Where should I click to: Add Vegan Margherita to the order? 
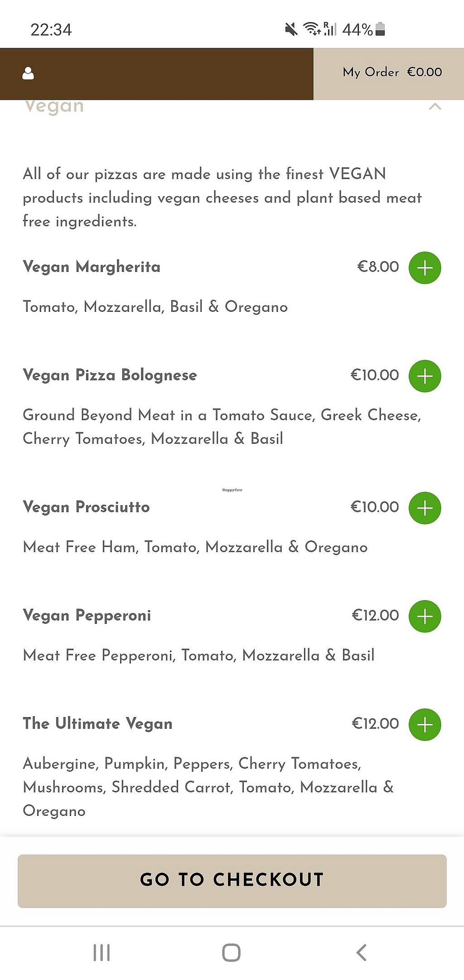(425, 268)
